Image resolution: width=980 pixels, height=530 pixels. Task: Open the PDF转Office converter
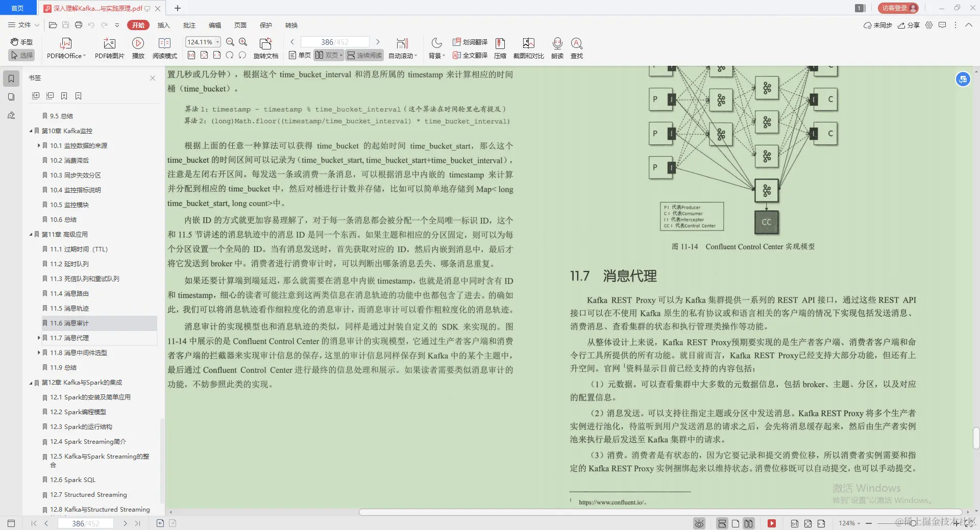click(x=65, y=48)
